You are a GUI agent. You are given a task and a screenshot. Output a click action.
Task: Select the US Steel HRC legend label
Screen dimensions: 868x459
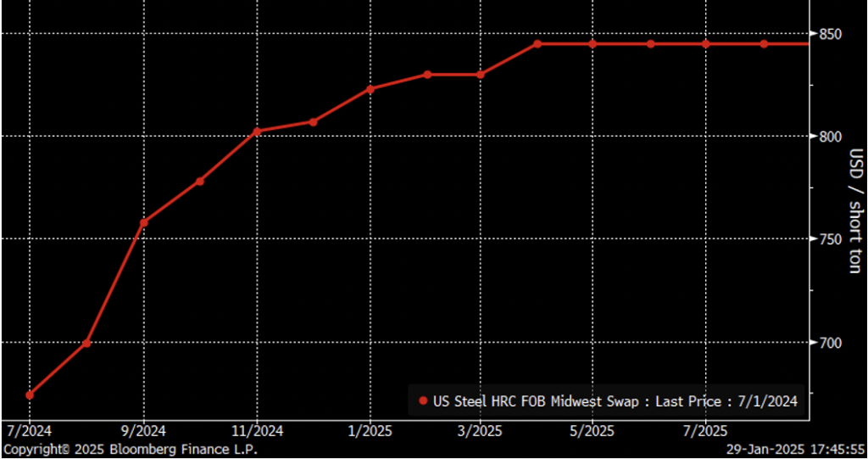tap(614, 401)
